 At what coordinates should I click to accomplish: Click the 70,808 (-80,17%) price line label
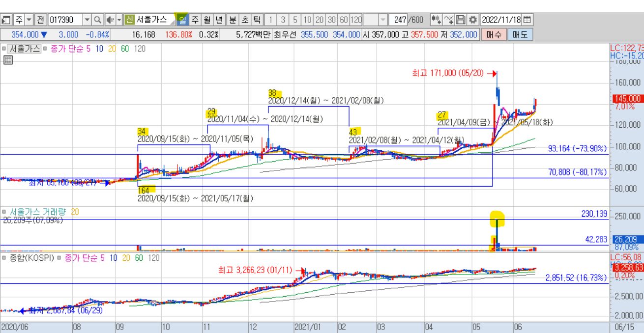[577, 172]
